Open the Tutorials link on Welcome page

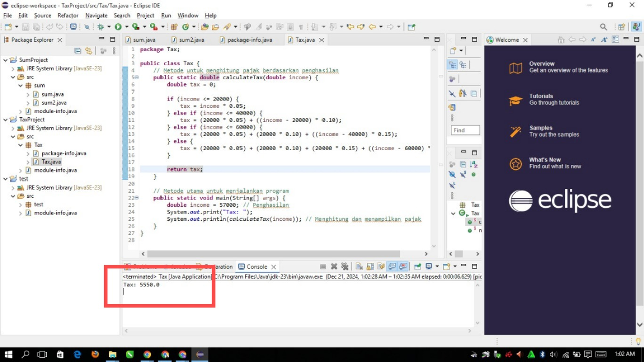tap(541, 96)
